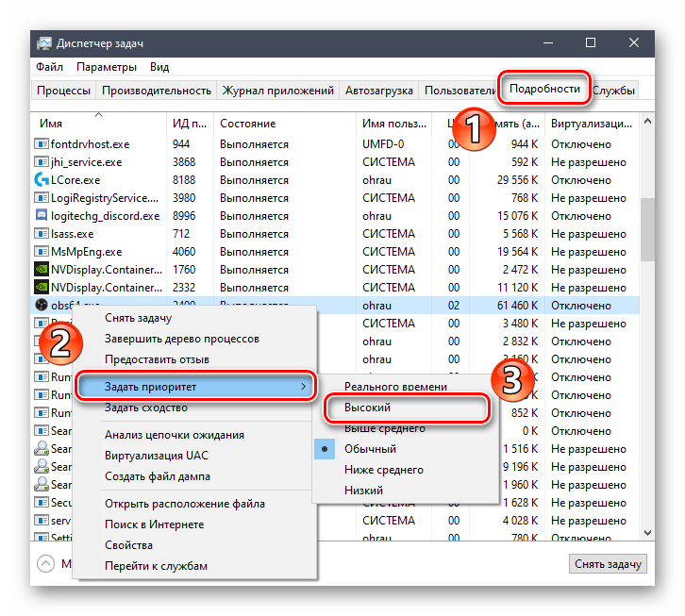Switch to the Подробности tab

pos(544,89)
